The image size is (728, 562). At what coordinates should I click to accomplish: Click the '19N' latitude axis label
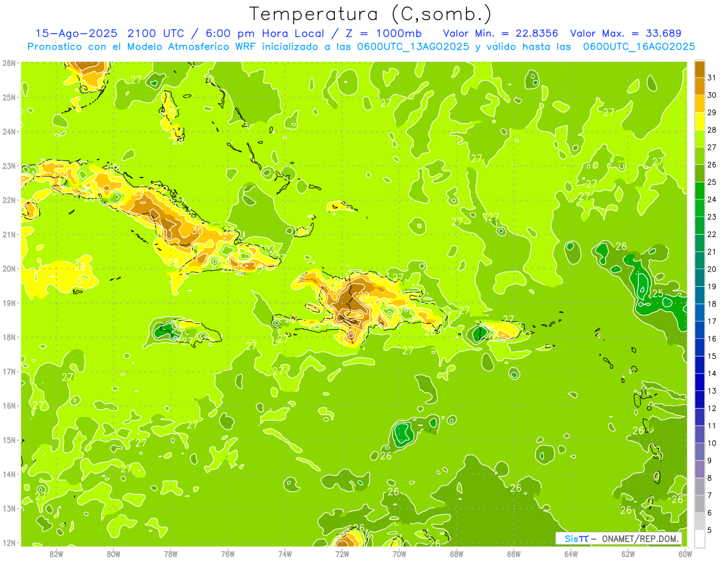(9, 303)
